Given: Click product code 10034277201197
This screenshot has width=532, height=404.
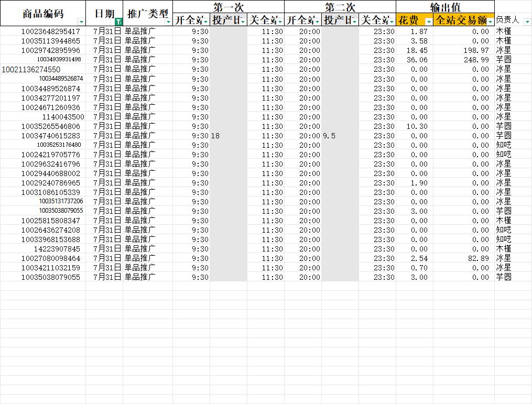Looking at the screenshot, I should tap(50, 98).
